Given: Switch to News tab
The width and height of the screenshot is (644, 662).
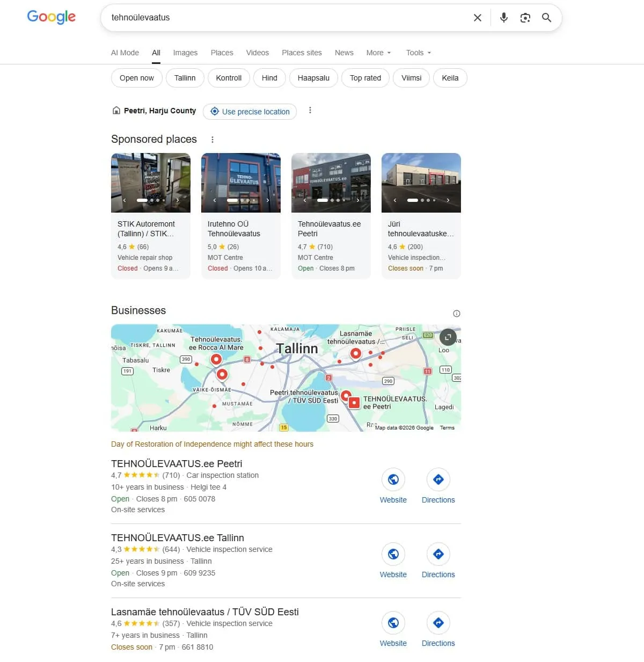Looking at the screenshot, I should coord(344,53).
